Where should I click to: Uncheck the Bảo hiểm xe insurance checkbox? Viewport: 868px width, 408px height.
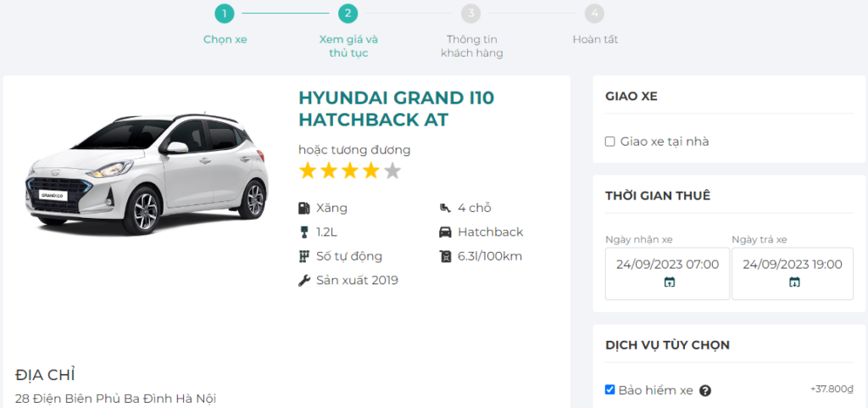tap(609, 390)
